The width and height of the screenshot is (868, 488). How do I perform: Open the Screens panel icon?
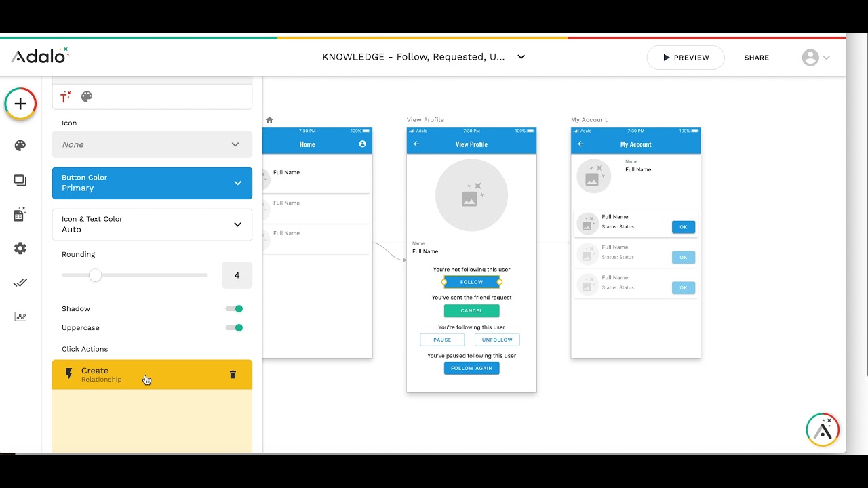click(20, 180)
